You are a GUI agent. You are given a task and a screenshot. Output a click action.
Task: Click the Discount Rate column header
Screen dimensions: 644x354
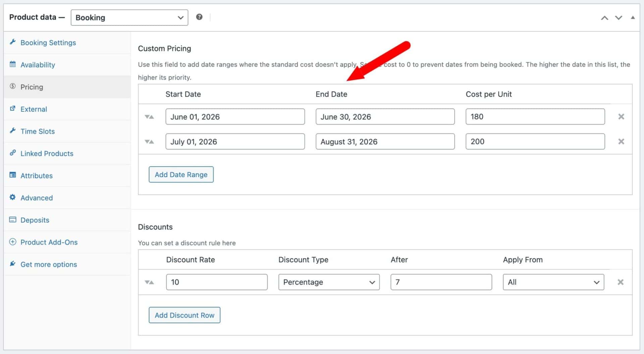coord(191,260)
